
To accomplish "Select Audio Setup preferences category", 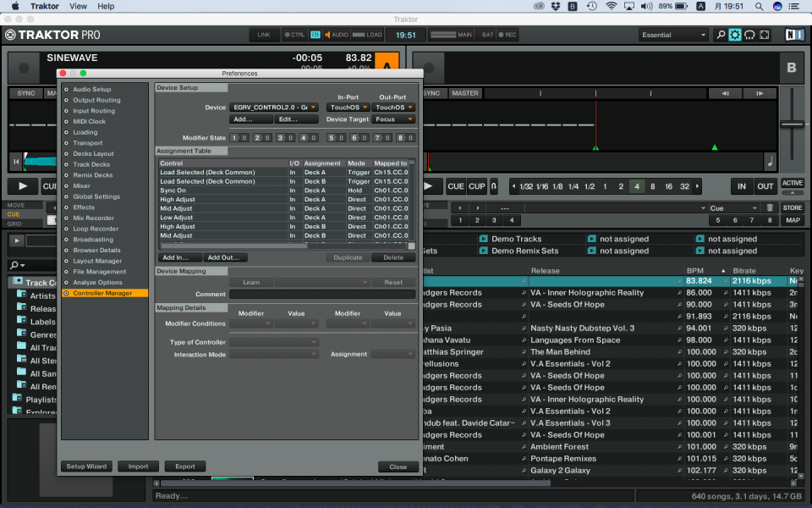I will [x=91, y=89].
